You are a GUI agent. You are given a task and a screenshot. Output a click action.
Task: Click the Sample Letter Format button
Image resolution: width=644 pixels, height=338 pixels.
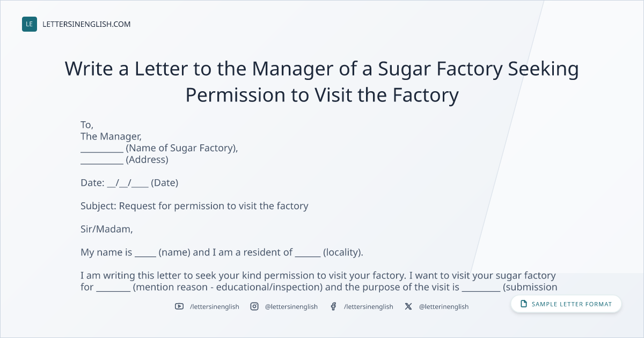pyautogui.click(x=566, y=304)
